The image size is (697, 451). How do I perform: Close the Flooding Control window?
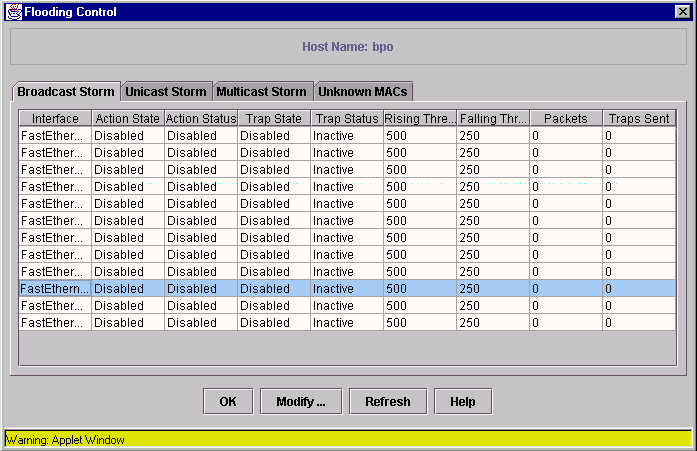682,12
